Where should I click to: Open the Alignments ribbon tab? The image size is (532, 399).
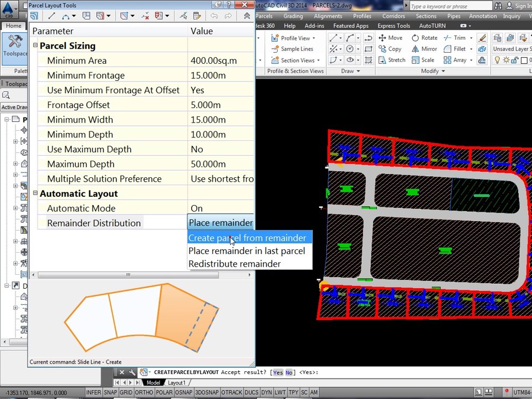(328, 16)
